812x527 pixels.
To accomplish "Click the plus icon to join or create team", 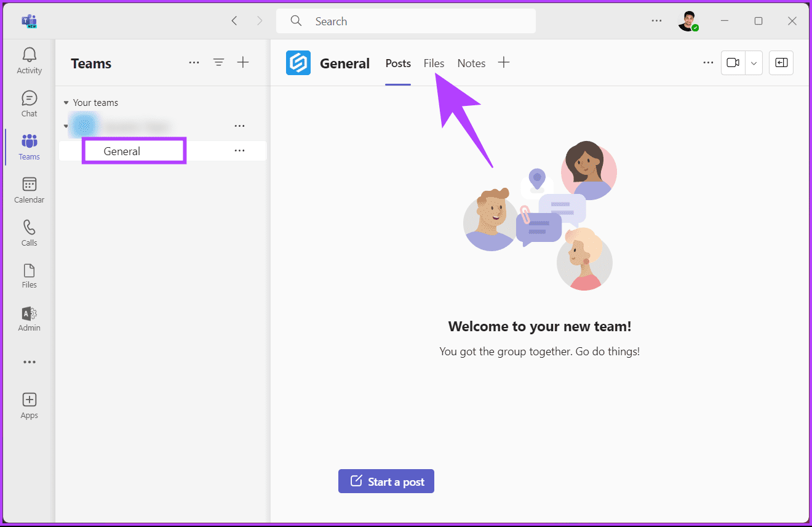I will (x=243, y=62).
